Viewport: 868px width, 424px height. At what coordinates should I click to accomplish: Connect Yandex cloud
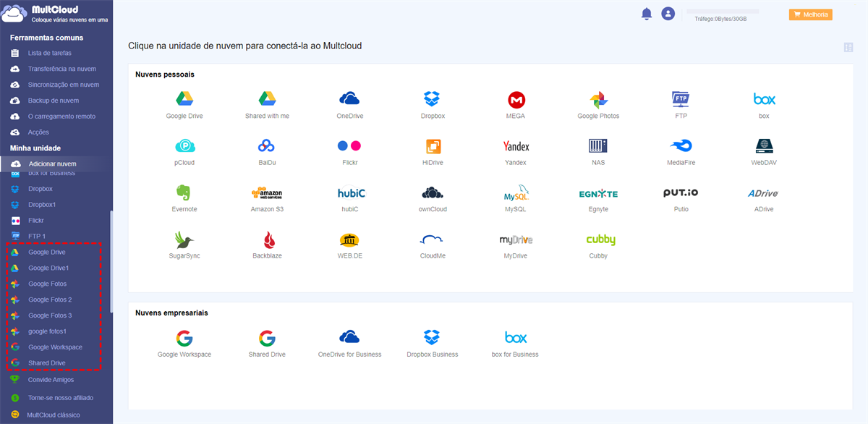[516, 152]
